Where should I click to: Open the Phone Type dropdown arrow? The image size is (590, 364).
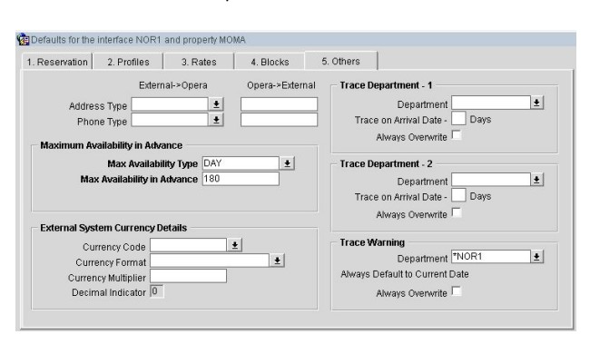pos(217,120)
